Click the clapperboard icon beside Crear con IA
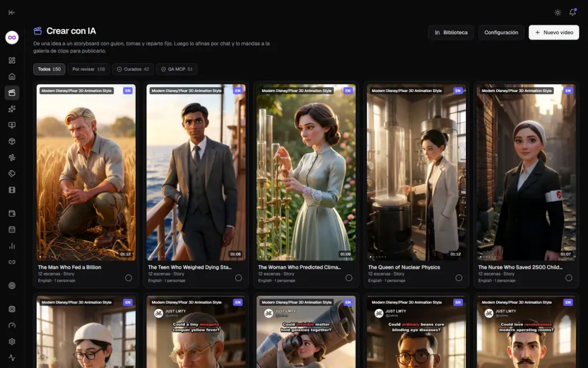The width and height of the screenshot is (588, 368). pyautogui.click(x=37, y=31)
